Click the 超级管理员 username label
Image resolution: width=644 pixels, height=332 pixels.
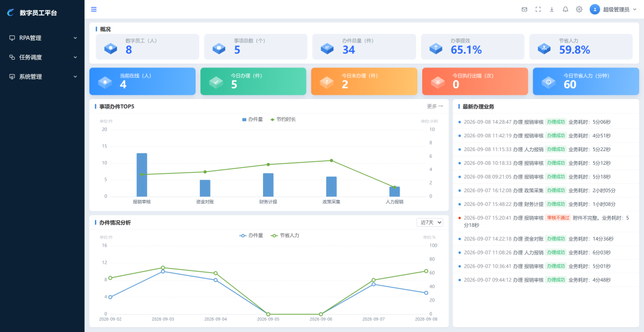click(616, 10)
